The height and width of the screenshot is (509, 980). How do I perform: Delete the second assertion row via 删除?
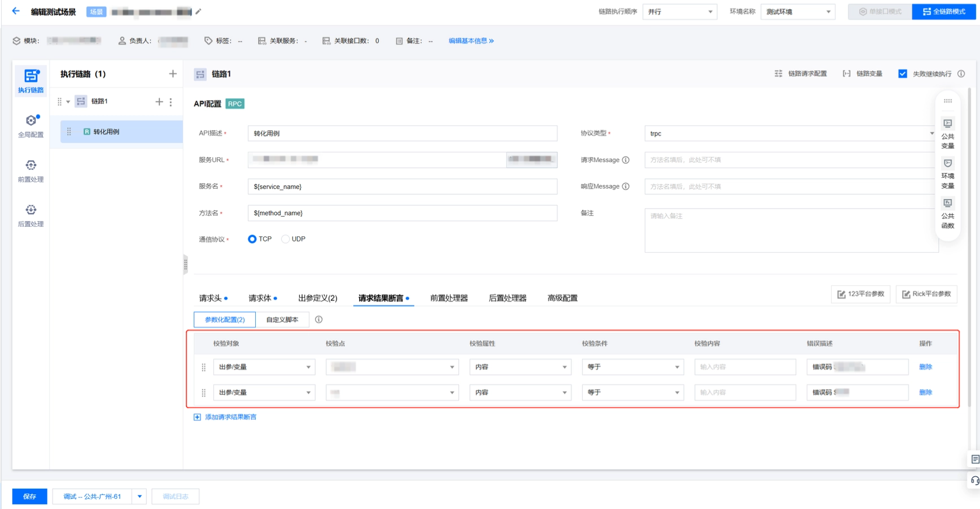[x=925, y=393]
